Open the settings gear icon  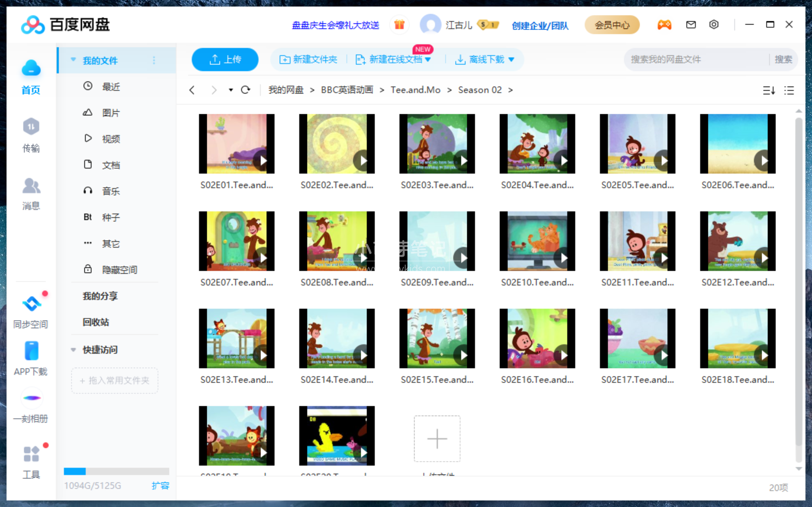714,24
